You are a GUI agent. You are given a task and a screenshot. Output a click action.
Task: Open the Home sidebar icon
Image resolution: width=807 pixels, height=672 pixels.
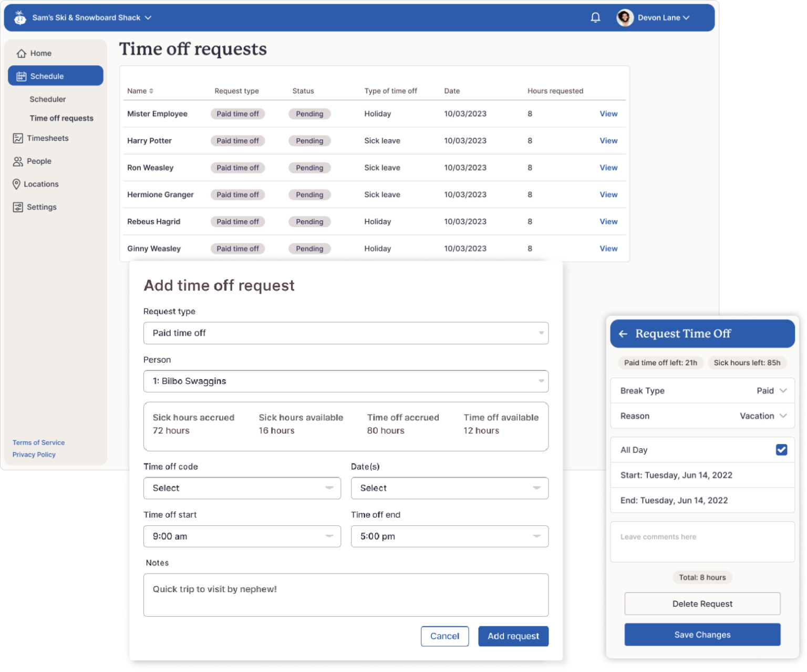tap(21, 53)
